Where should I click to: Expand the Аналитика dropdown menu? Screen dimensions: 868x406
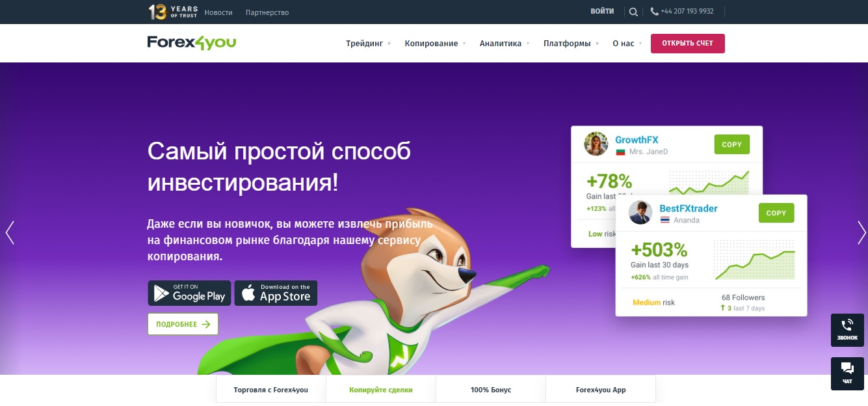pyautogui.click(x=504, y=44)
